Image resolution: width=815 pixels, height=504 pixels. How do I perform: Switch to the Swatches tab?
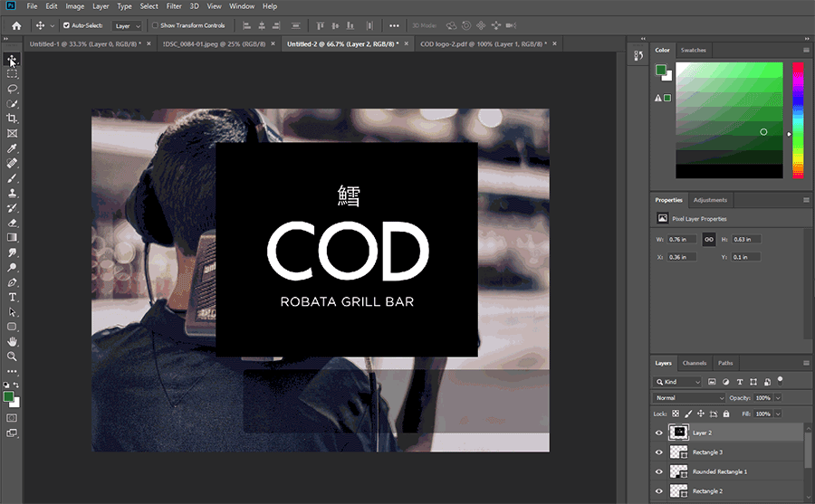pos(694,51)
